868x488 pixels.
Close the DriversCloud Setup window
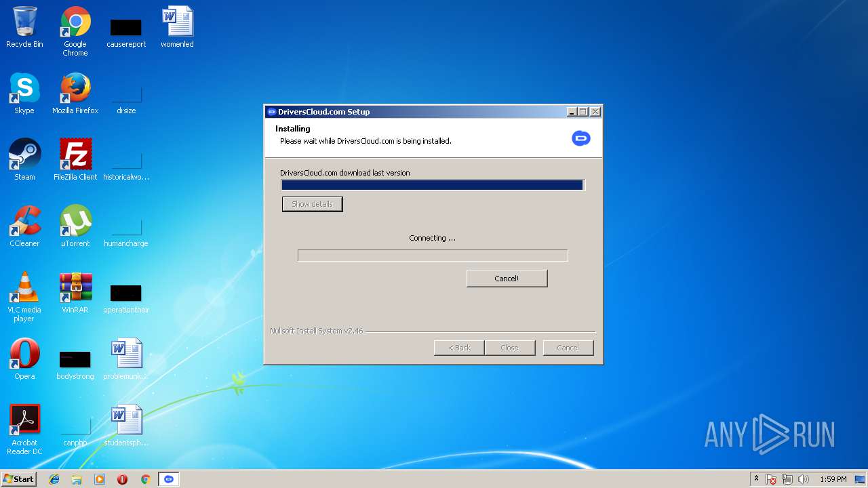[x=595, y=112]
